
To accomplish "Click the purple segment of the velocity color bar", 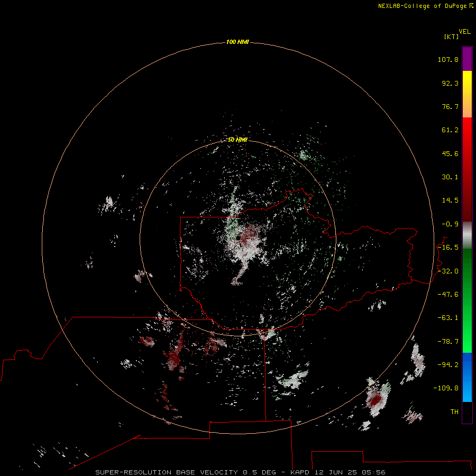I will point(467,59).
